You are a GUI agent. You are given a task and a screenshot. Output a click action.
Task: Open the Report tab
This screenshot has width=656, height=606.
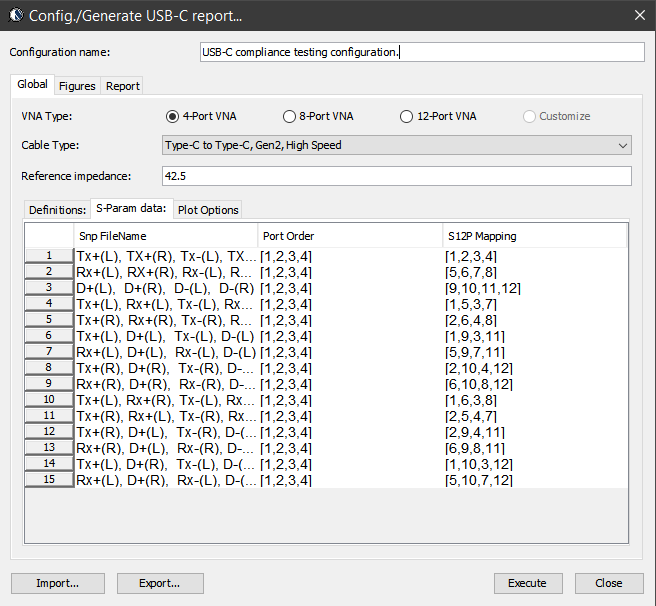(123, 86)
